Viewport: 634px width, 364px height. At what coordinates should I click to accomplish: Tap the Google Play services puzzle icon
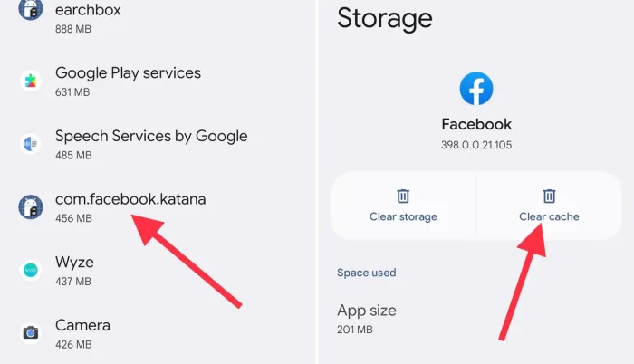coord(30,81)
